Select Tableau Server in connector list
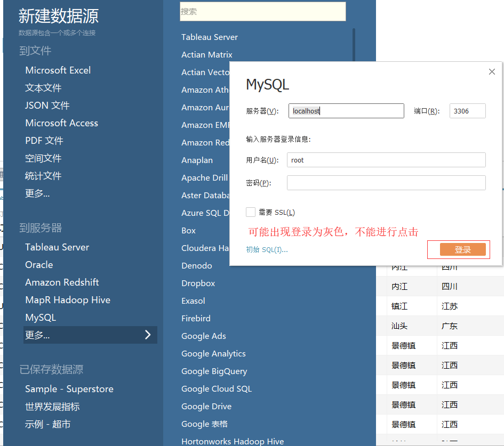 click(x=209, y=37)
